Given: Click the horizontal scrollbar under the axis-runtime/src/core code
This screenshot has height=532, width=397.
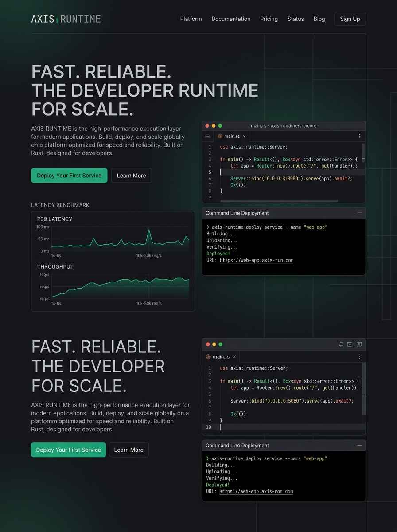Looking at the screenshot, I should tap(279, 201).
